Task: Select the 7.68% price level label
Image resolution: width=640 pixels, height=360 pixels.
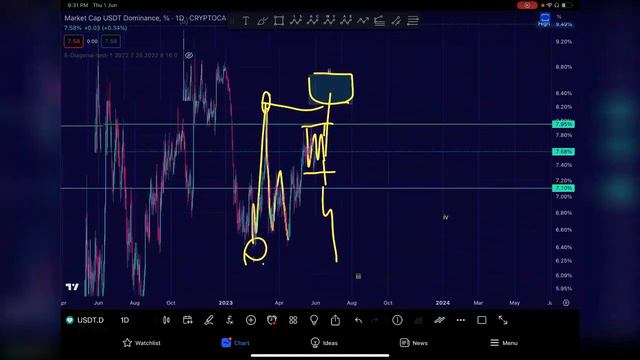Action: [x=563, y=152]
